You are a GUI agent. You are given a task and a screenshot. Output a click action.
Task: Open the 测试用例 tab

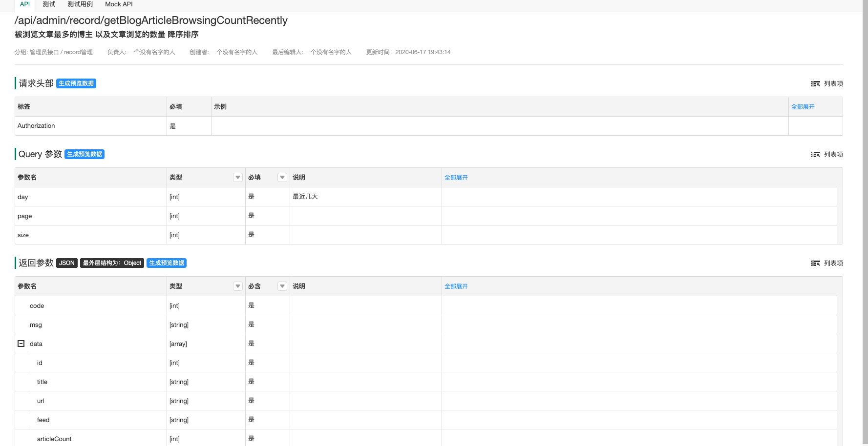pos(80,4)
